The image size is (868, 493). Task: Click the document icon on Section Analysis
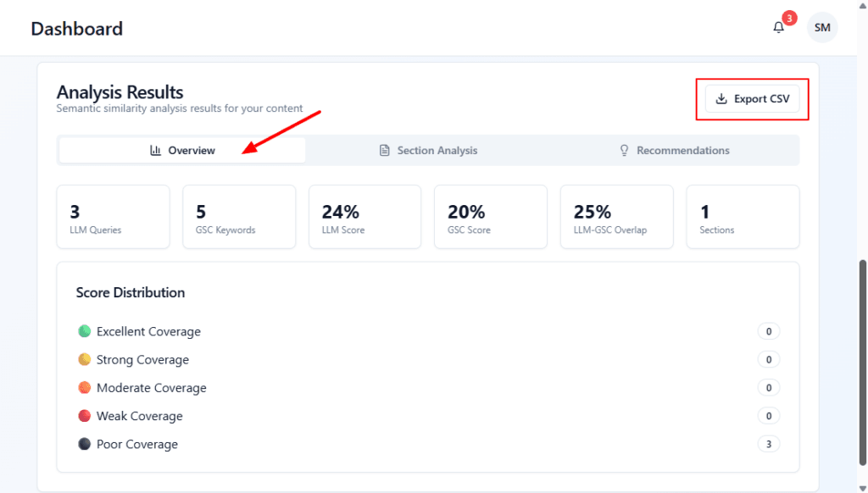pyautogui.click(x=384, y=151)
